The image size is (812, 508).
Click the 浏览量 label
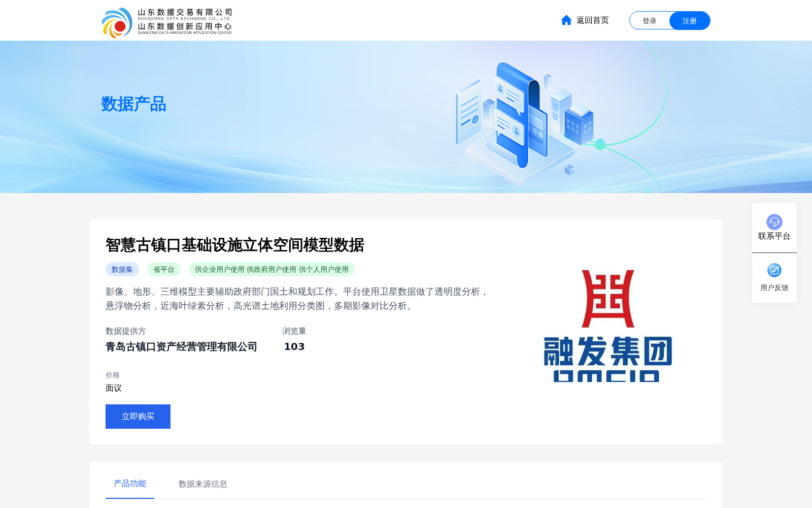tap(294, 331)
